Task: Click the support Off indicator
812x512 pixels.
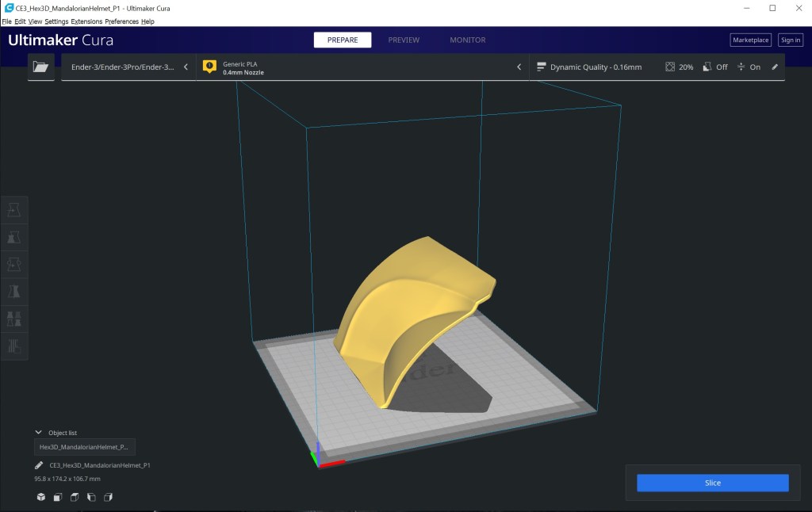Action: point(715,67)
